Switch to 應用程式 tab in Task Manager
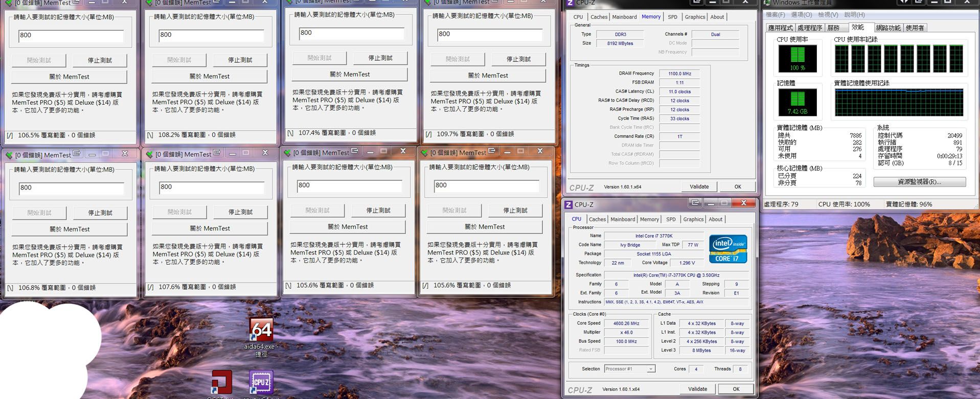Screen dimensions: 980x399 coord(780,28)
